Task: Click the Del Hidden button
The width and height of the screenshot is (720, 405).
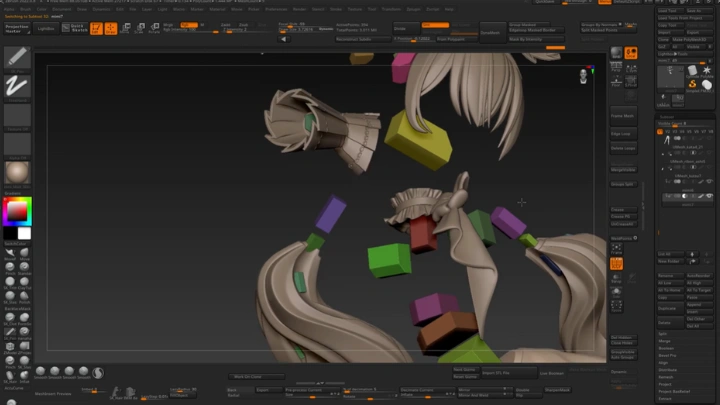Action: tap(623, 338)
